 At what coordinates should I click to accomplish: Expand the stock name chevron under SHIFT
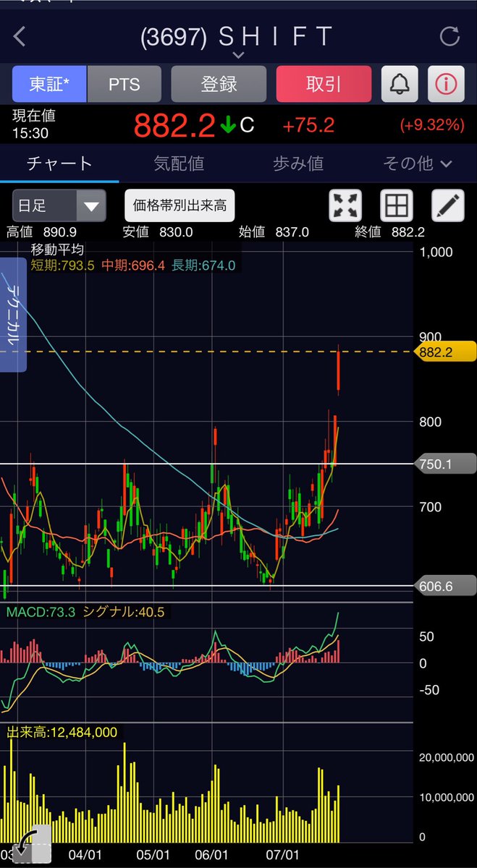tap(239, 55)
